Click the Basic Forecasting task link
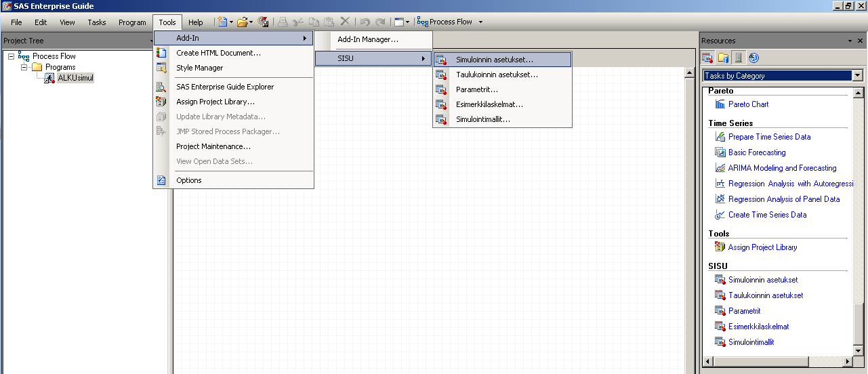Viewport: 868px width, 374px height. 757,152
